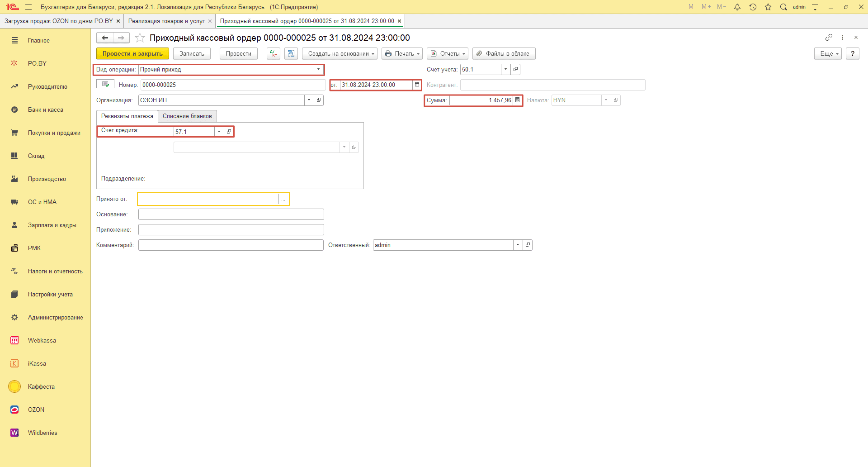868x467 pixels.
Task: Select Приходный кассовый ордер window tab
Action: click(x=307, y=21)
